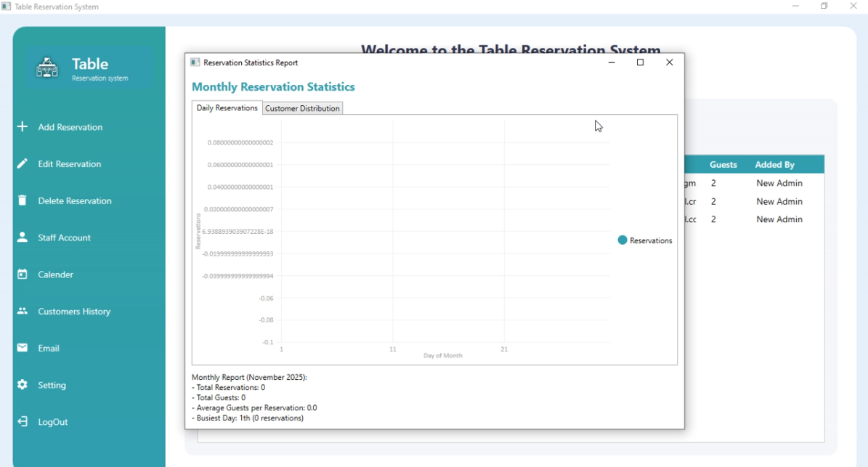This screenshot has height=467, width=868.
Task: Click the Reservations legend label
Action: [x=650, y=240]
